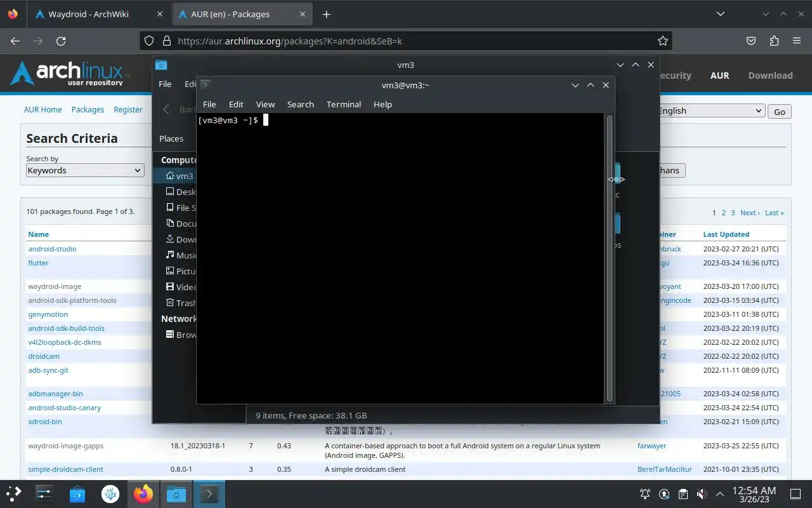812x508 pixels.
Task: Open the Pocket save icon in Firefox
Action: [751, 41]
